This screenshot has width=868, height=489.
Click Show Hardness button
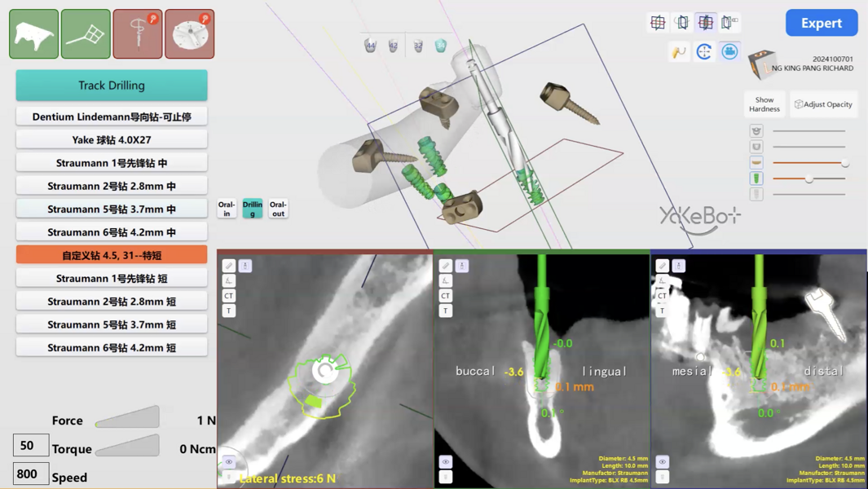click(x=764, y=104)
